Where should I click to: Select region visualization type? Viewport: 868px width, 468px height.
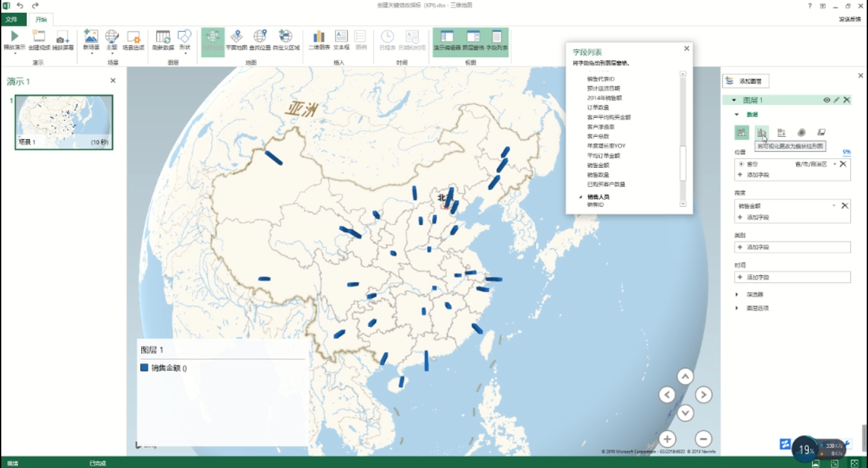point(821,132)
